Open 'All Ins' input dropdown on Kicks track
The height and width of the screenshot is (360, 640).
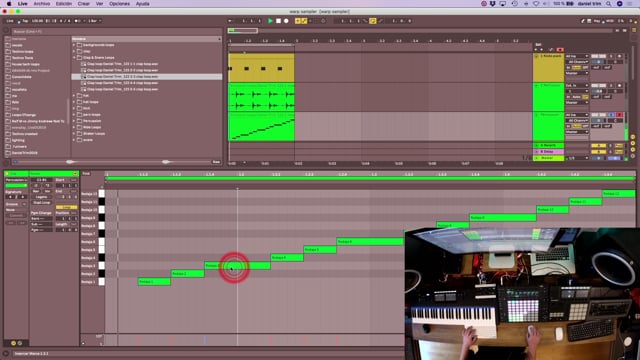(x=577, y=56)
